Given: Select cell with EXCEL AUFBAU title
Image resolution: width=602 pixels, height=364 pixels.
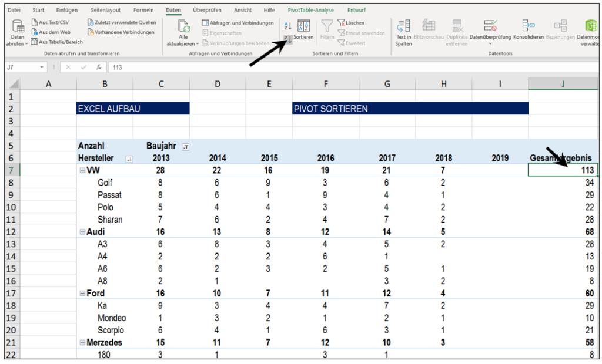Looking at the screenshot, I should 133,109.
